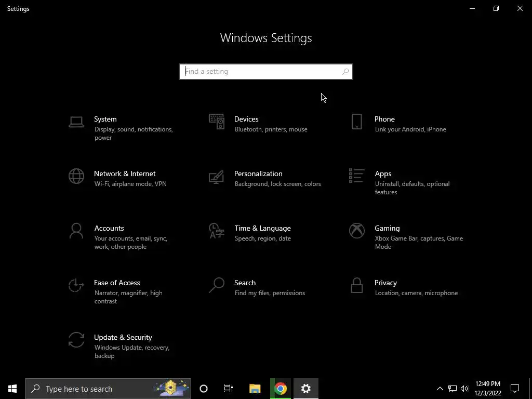Click the Network & Internet globe icon
The height and width of the screenshot is (399, 532).
tap(76, 177)
